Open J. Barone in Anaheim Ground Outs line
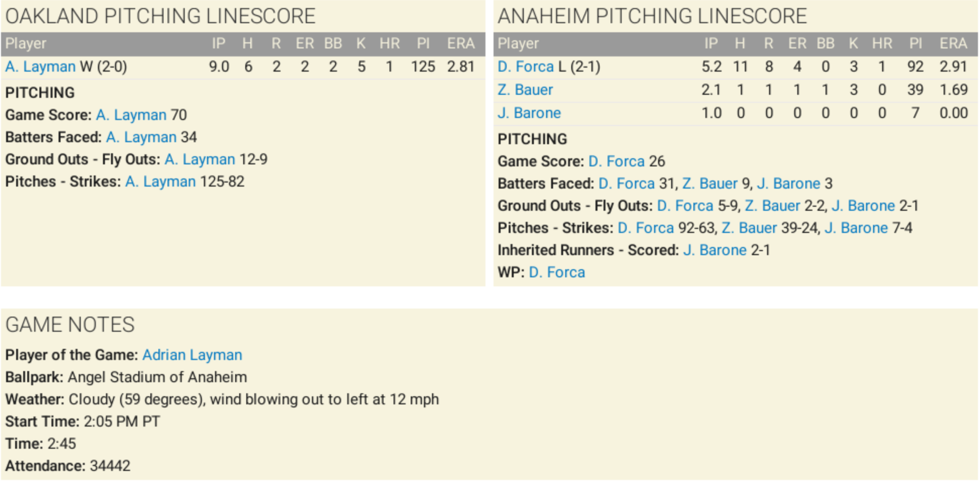980x481 pixels. [x=863, y=206]
